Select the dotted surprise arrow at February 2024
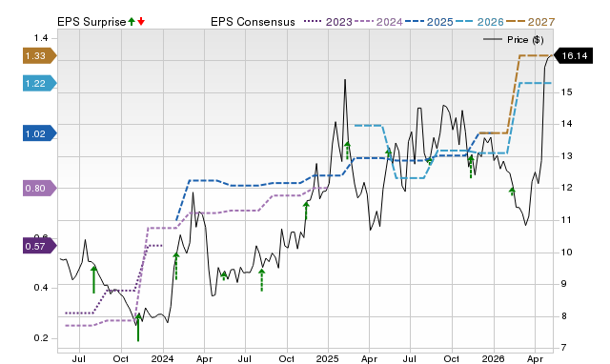The height and width of the screenshot is (364, 610). [176, 266]
